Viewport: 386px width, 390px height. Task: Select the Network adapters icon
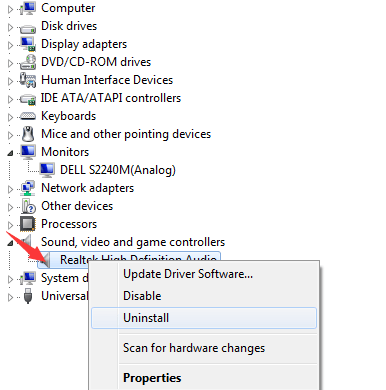pos(28,188)
